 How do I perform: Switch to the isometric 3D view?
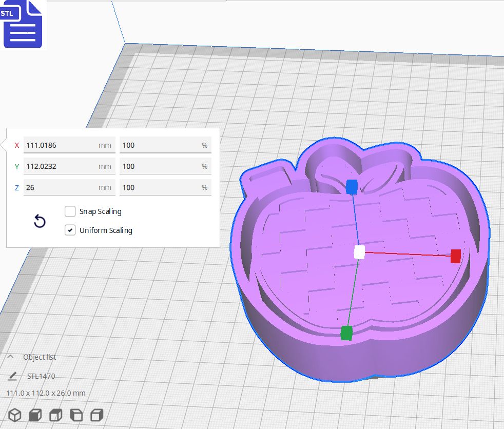click(14, 415)
